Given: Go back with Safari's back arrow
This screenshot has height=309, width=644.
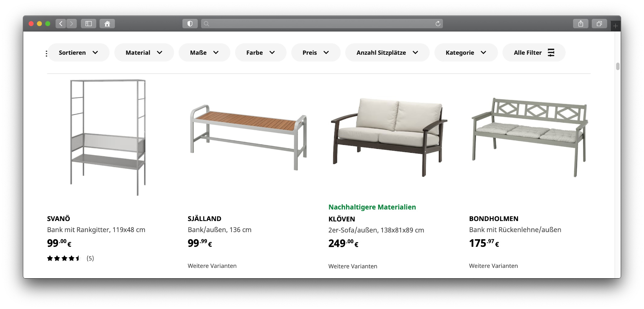Looking at the screenshot, I should click(x=61, y=24).
